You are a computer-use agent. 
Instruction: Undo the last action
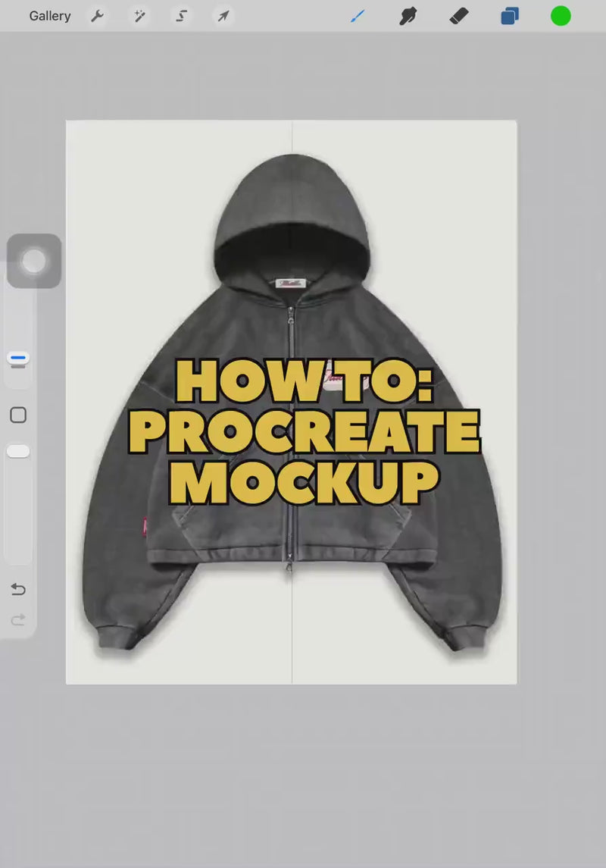pyautogui.click(x=18, y=589)
